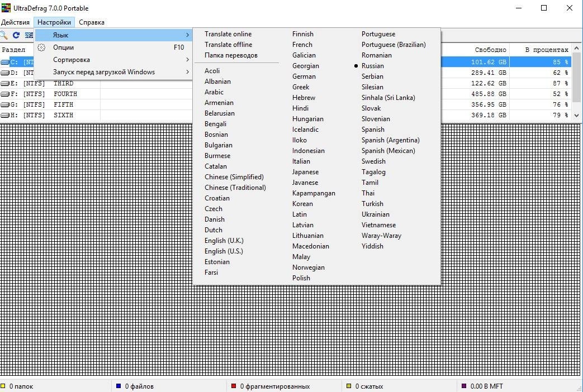This screenshot has height=392, width=583.
Task: Click the defragment grid toolbar icon
Action: (29, 35)
